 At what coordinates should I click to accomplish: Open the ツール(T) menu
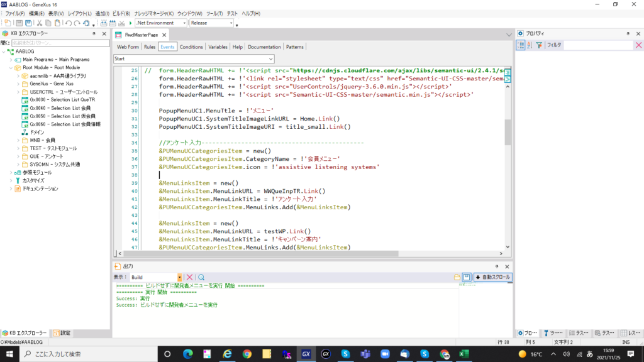click(214, 14)
